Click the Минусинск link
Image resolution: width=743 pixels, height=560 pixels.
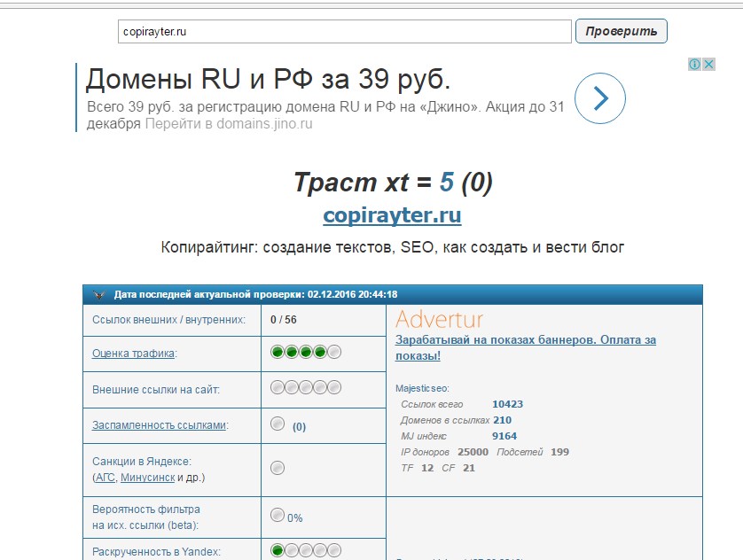point(147,478)
